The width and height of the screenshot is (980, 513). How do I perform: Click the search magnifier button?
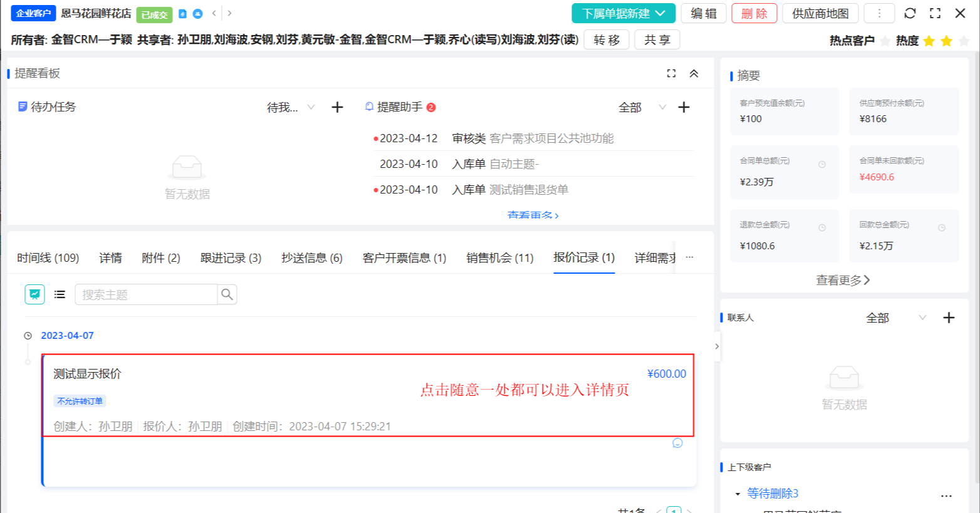[x=227, y=294]
